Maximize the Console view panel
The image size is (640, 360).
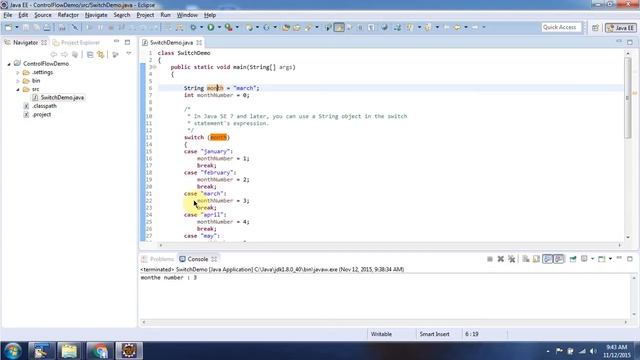(630, 259)
